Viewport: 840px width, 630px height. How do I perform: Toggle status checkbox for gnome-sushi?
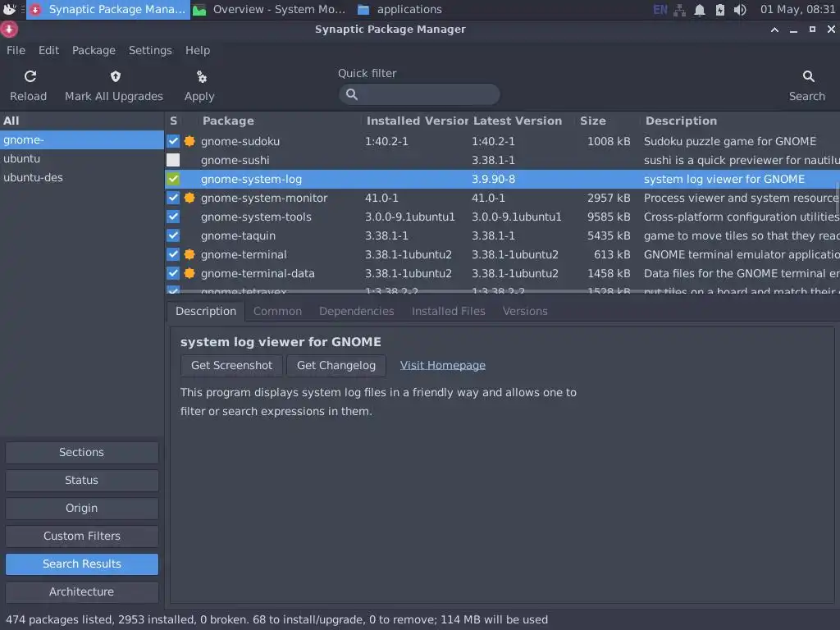pyautogui.click(x=173, y=160)
